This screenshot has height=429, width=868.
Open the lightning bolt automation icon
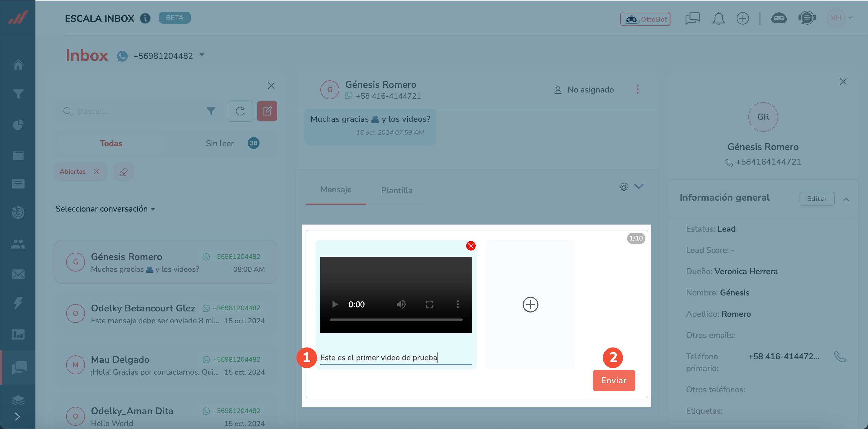[18, 303]
